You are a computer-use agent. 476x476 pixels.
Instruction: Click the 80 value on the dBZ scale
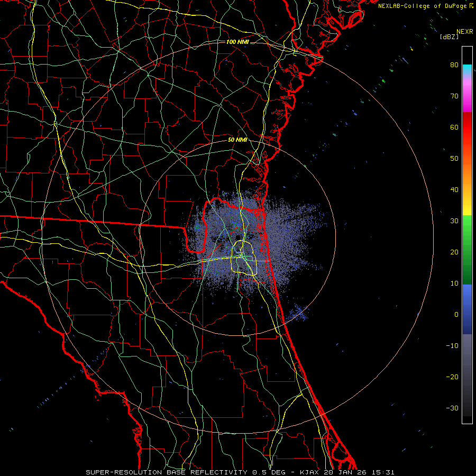[x=454, y=65]
